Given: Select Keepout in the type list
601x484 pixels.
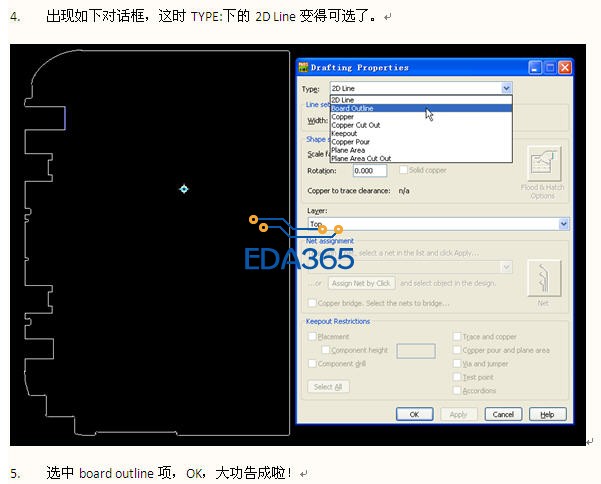Looking at the screenshot, I should [x=421, y=133].
